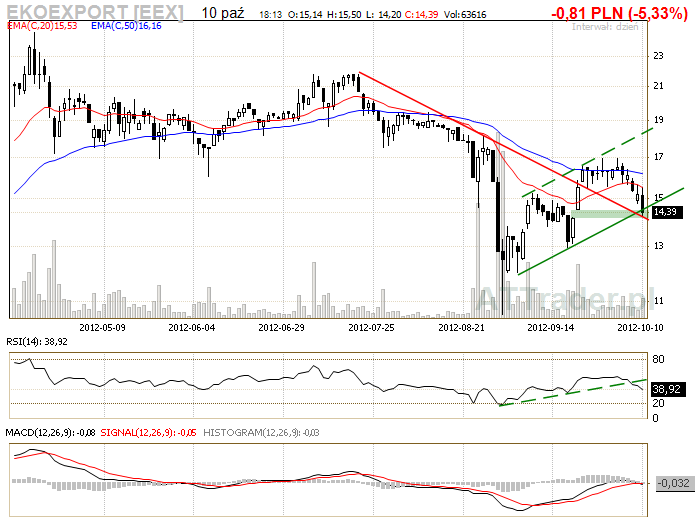Click the 2012-05-09 date axis label
This screenshot has height=522, width=700.
[x=102, y=328]
